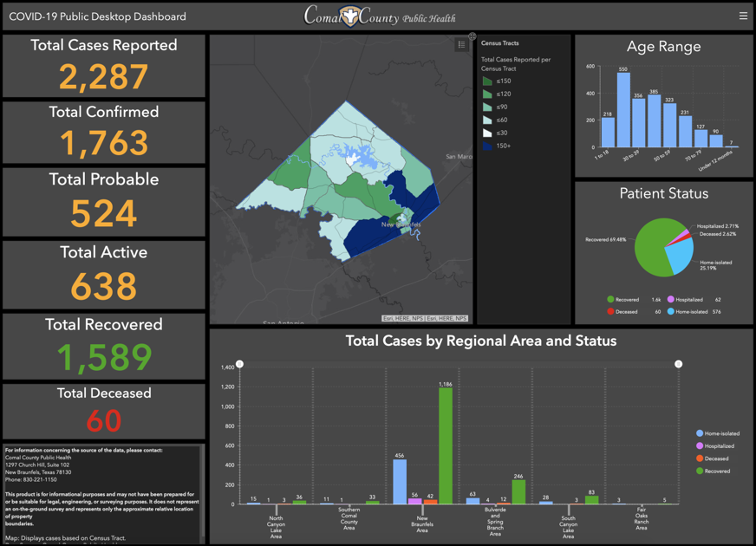
Task: Click the 456 Home-isolated bar for New Braunfels
Action: pos(399,482)
